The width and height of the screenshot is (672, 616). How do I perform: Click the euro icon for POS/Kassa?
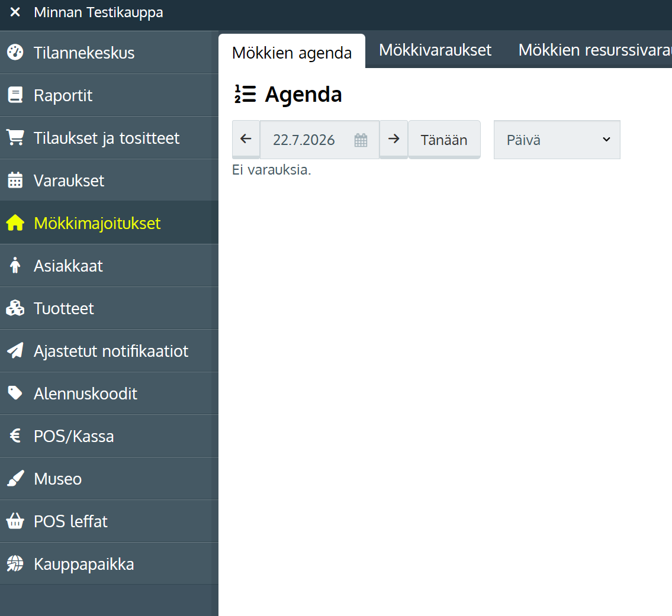(x=15, y=436)
